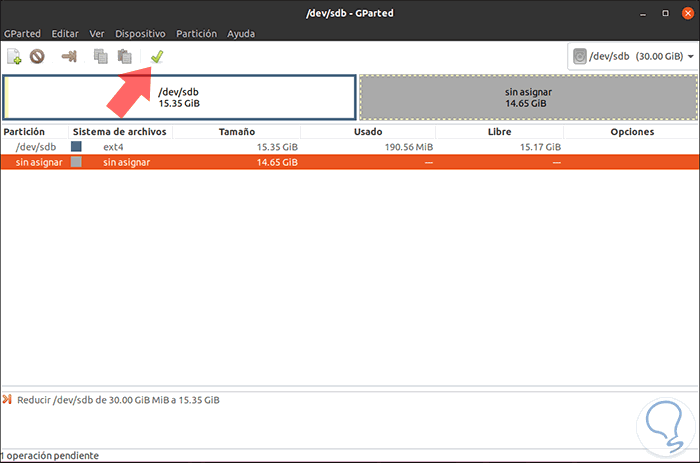
Task: Select the sin asignar 14.65 GiB graphical block
Action: (x=528, y=97)
